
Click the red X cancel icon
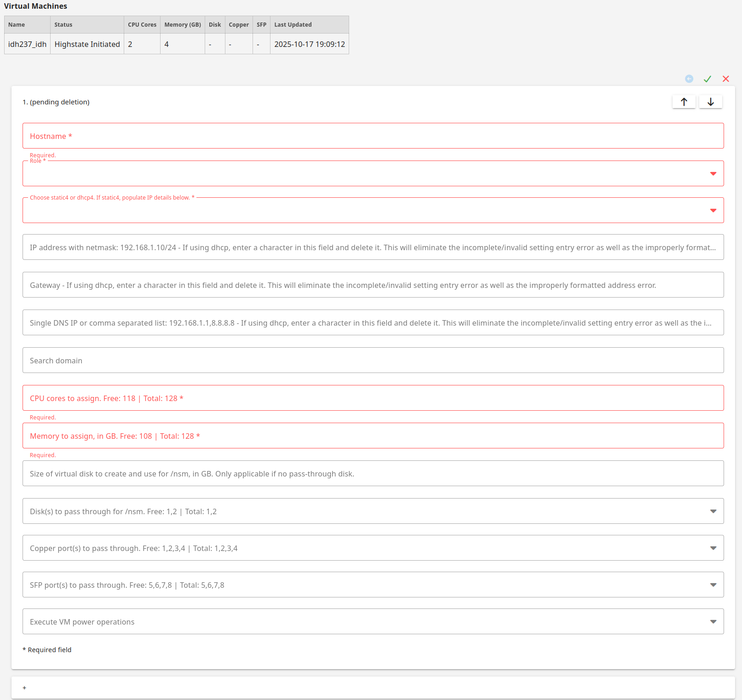point(725,79)
